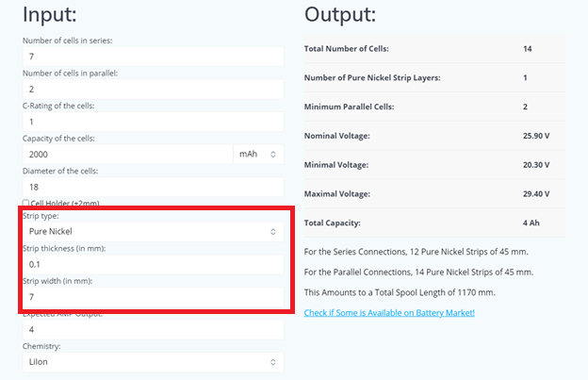Click the Number of cells in series field
The image size is (588, 380).
pos(152,57)
